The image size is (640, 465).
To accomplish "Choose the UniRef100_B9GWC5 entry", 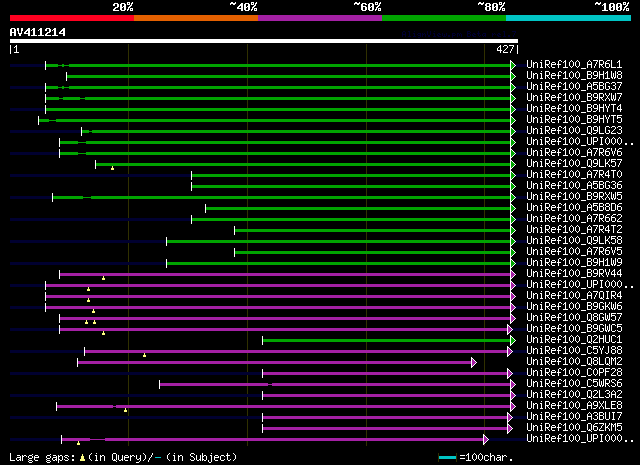I will coord(574,329).
